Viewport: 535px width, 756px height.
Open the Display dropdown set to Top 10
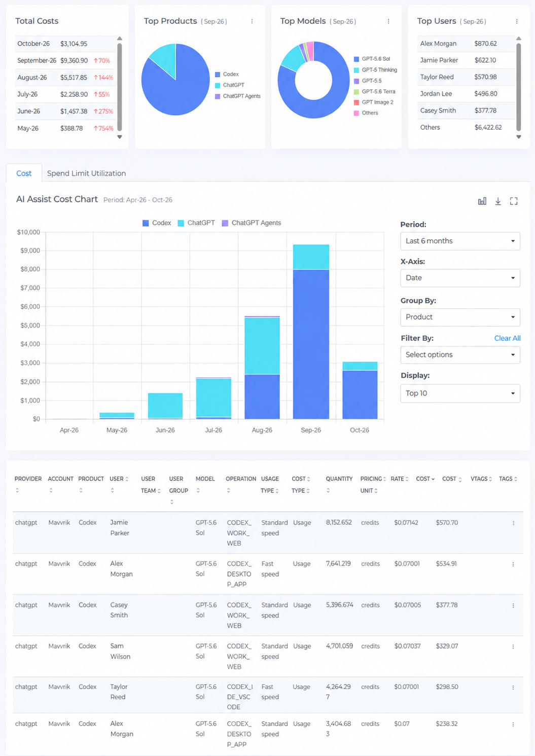tap(460, 393)
